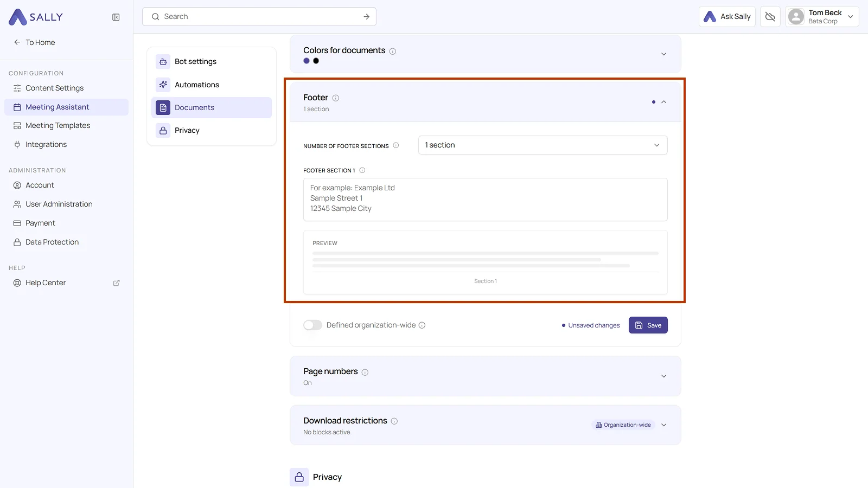The width and height of the screenshot is (868, 488).
Task: Click the Page numbers info icon
Action: click(x=365, y=373)
